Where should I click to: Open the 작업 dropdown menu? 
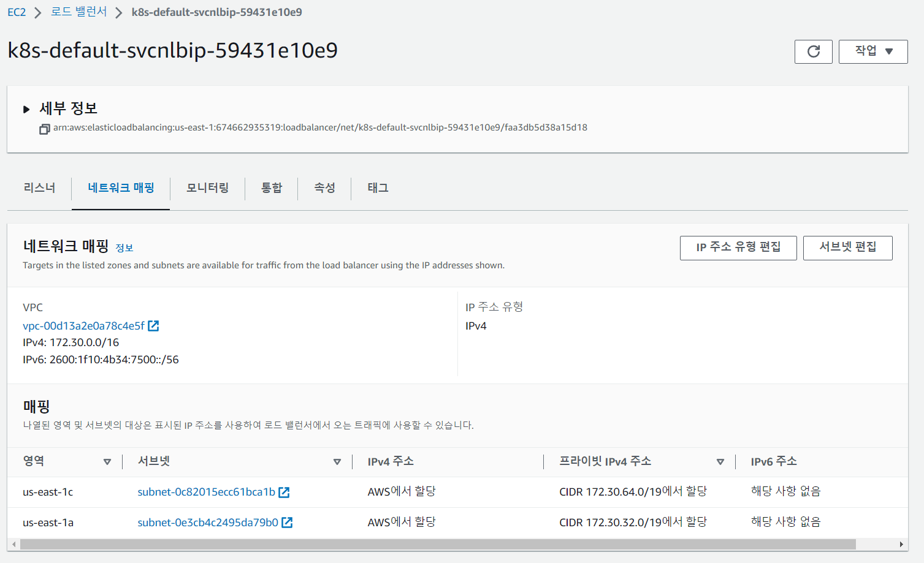click(872, 51)
